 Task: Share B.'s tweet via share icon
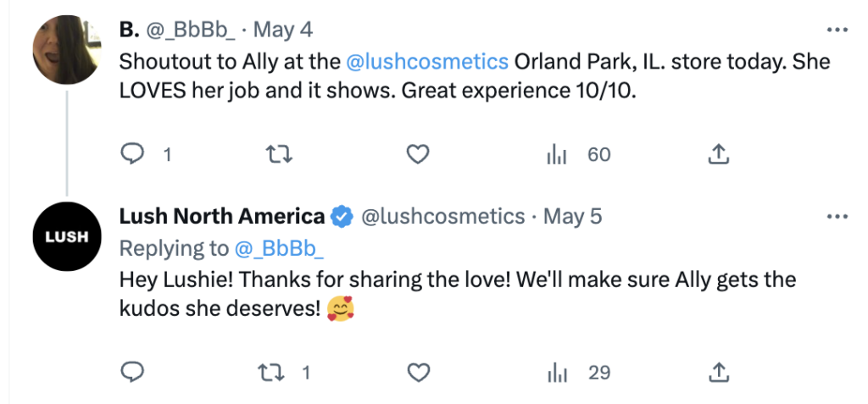pyautogui.click(x=718, y=154)
